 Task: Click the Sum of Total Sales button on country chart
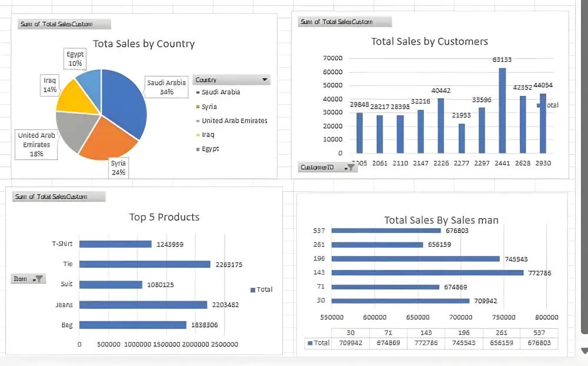coord(64,24)
